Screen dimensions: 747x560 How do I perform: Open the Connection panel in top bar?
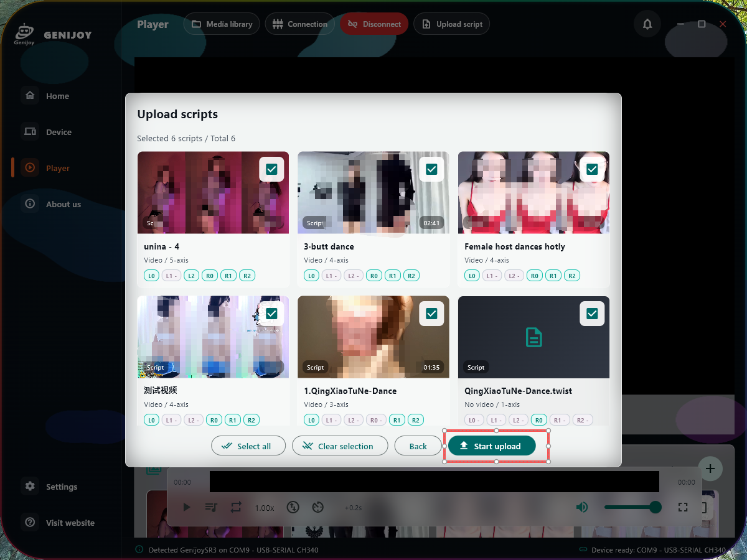pos(300,24)
